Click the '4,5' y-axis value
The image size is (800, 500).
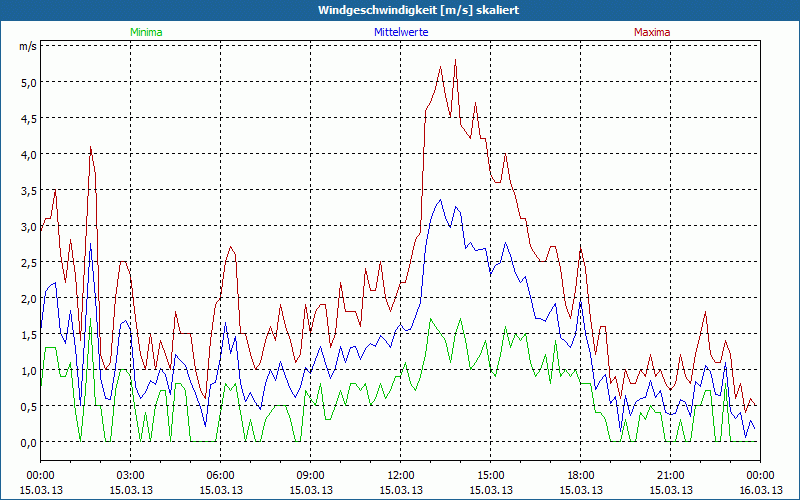tap(29, 118)
